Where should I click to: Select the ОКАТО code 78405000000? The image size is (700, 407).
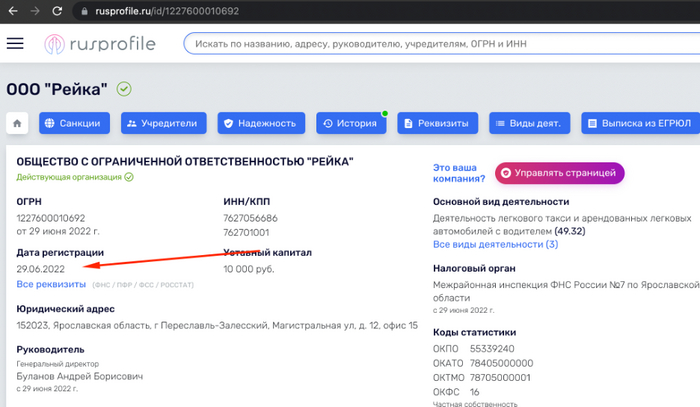tap(501, 363)
